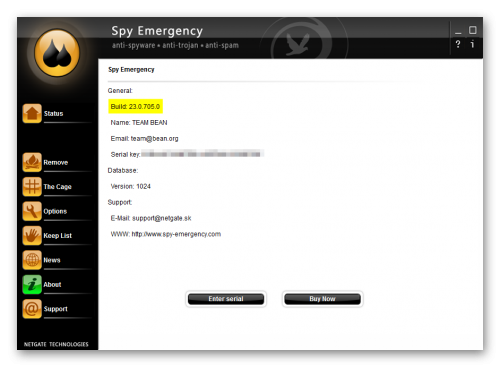The image size is (500, 367).
Task: Click the anti-spyware anti-trojan anti-spam tagline
Action: [x=175, y=45]
